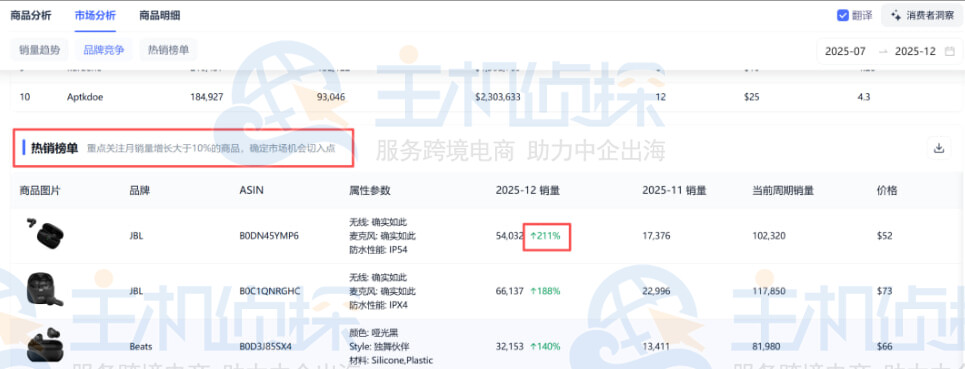Click the 价格 column header
Viewport: 965px width, 369px height.
pyautogui.click(x=887, y=191)
